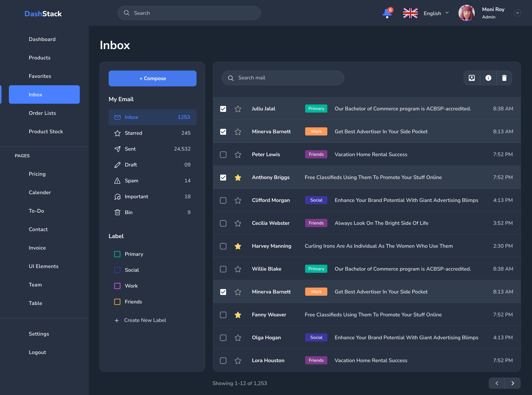
Task: Go to the previous page of emails
Action: [497, 383]
